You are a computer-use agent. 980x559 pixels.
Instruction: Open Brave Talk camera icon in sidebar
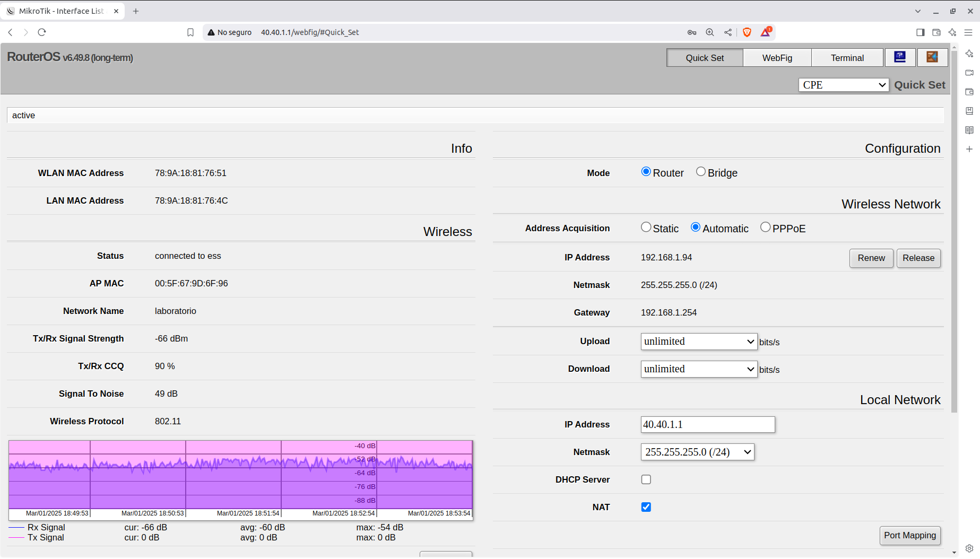point(969,73)
